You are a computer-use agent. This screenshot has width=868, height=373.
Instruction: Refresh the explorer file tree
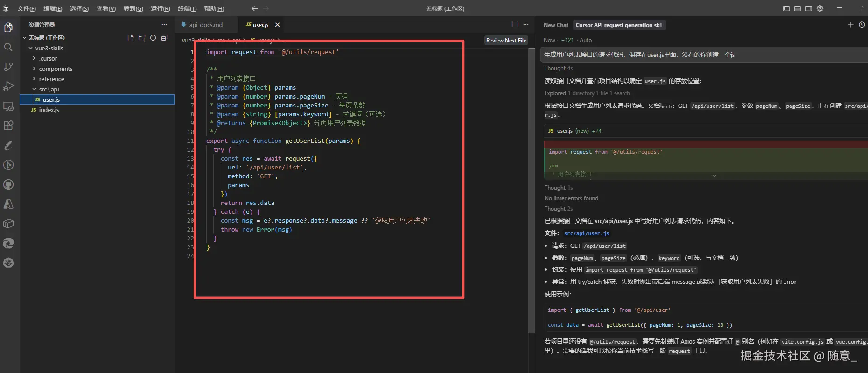pos(153,38)
